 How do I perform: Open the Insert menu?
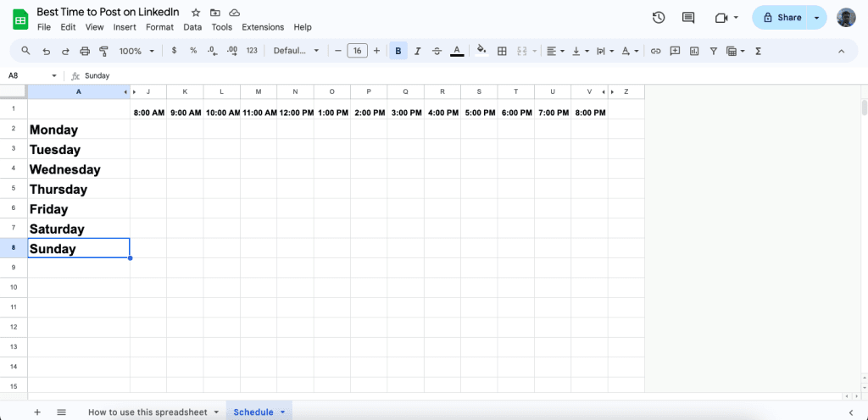(x=125, y=27)
